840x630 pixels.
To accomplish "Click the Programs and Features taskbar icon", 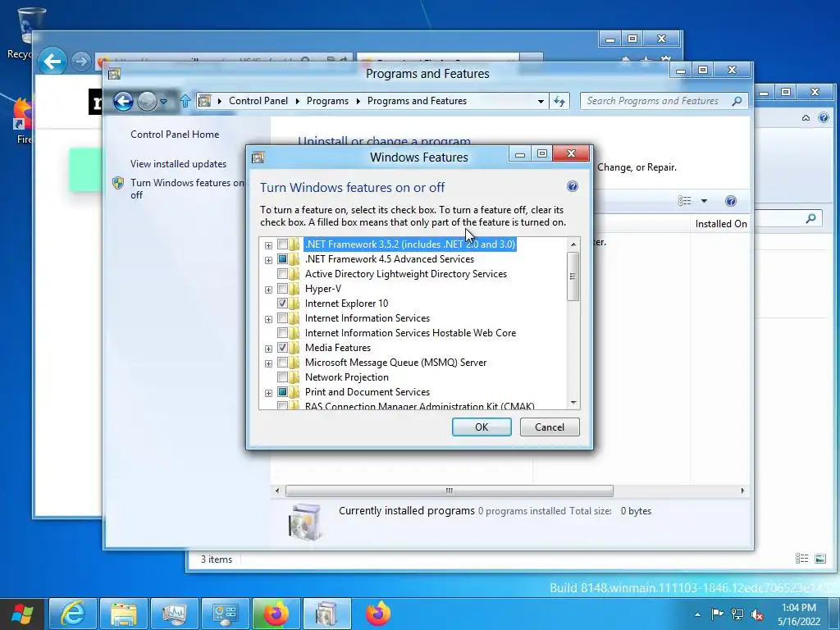I will click(327, 614).
